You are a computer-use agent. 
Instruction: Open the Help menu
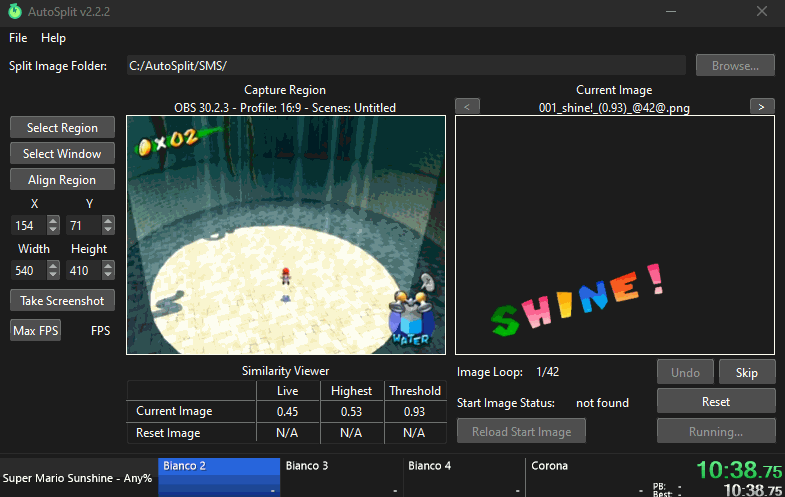53,38
